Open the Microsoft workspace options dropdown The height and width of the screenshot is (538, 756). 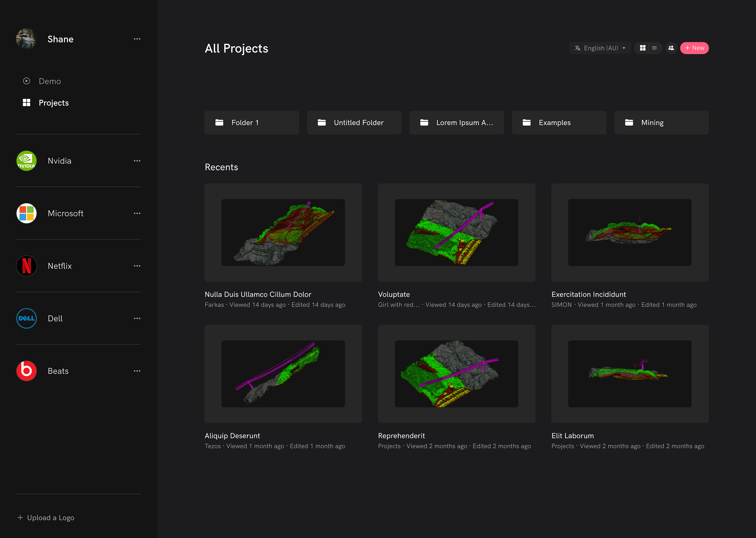pyautogui.click(x=137, y=213)
